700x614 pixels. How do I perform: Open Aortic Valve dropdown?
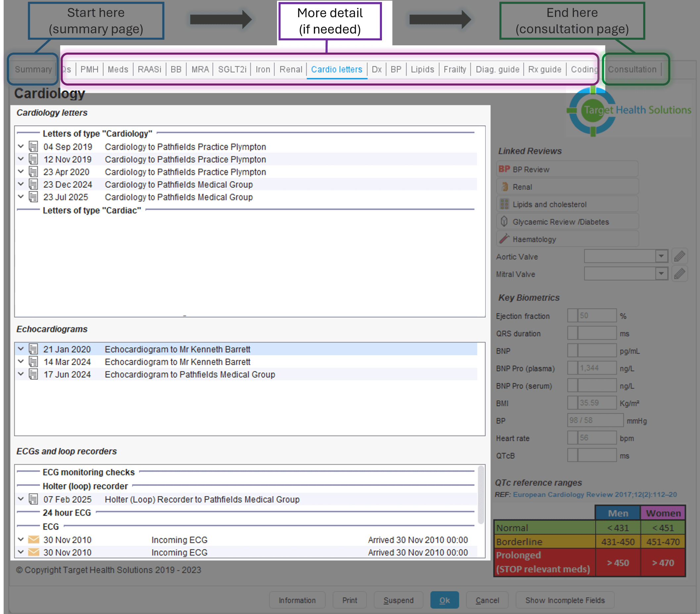661,256
